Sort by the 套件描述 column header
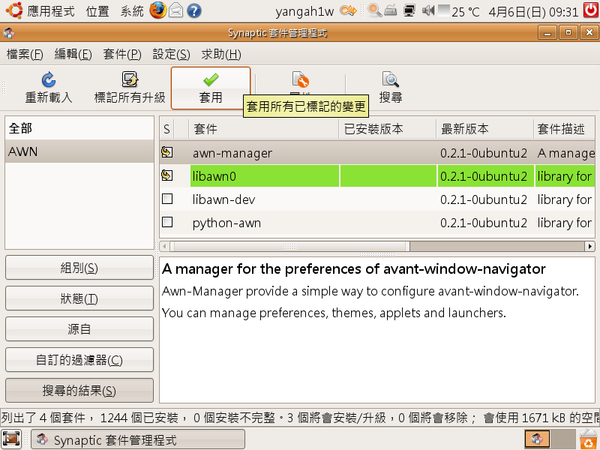The width and height of the screenshot is (600, 450). tap(564, 129)
